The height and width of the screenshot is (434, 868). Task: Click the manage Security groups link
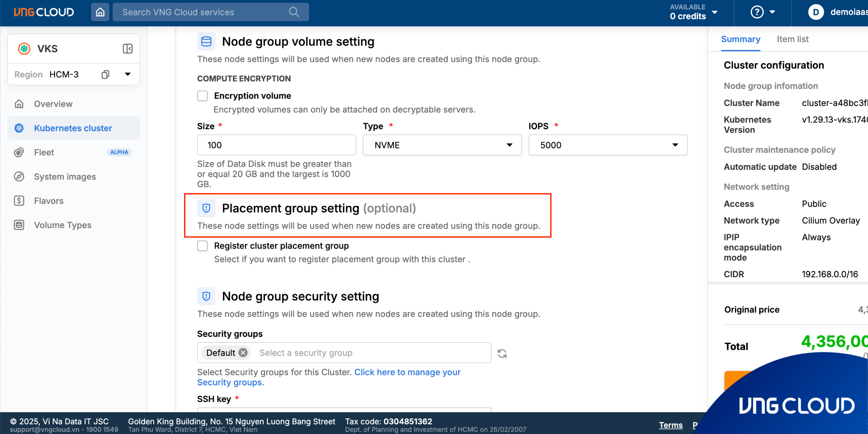(407, 372)
